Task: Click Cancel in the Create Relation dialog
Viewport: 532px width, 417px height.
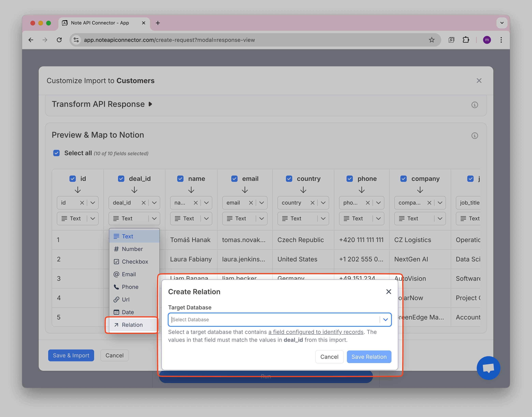Action: pos(329,357)
